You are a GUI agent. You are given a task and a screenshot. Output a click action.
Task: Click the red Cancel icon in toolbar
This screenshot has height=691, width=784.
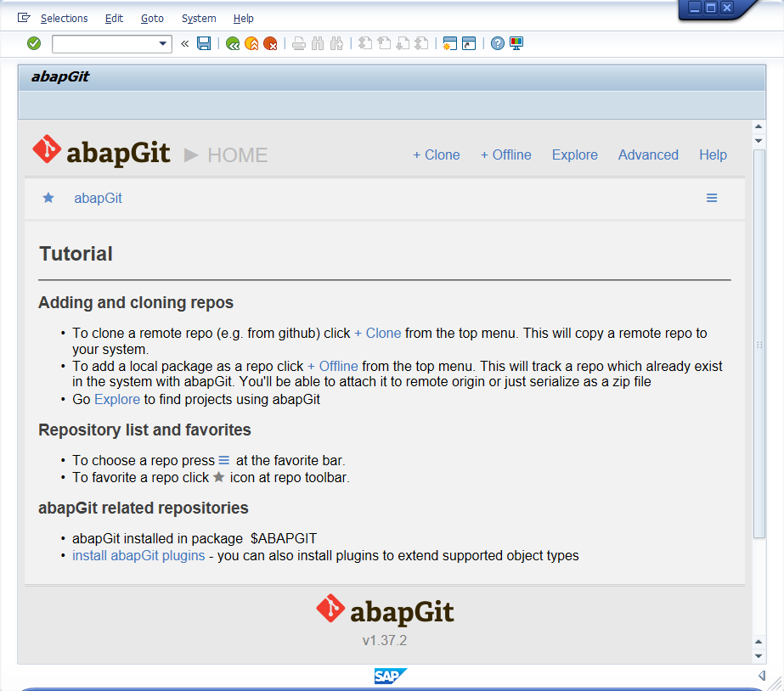coord(270,43)
